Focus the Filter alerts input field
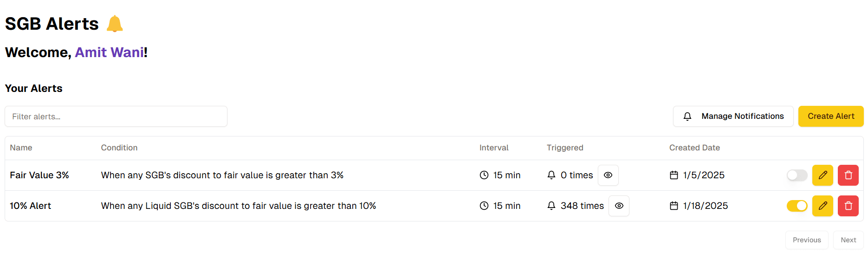868x266 pixels. [116, 117]
